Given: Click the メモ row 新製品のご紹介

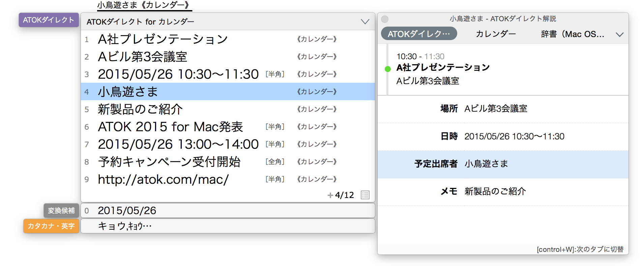Looking at the screenshot, I should coord(503,192).
